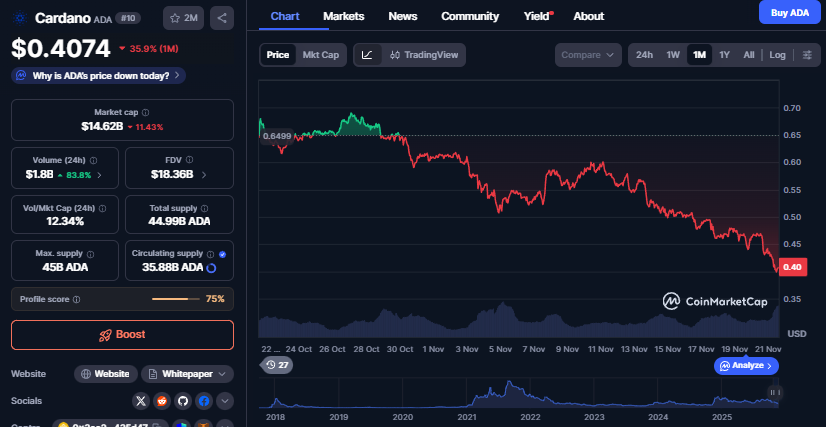This screenshot has height=427, width=826.
Task: Click the verified circulating supply badge
Action: [x=222, y=254]
